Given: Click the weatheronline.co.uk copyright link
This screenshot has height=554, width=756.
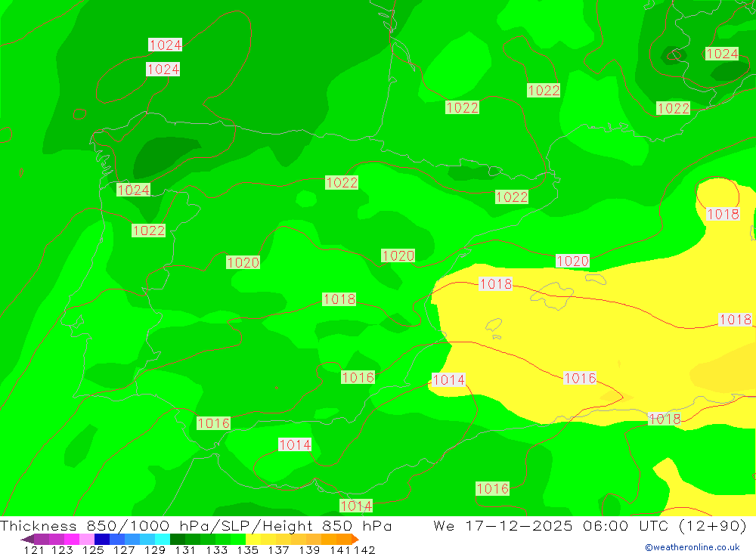Looking at the screenshot, I should [x=692, y=547].
